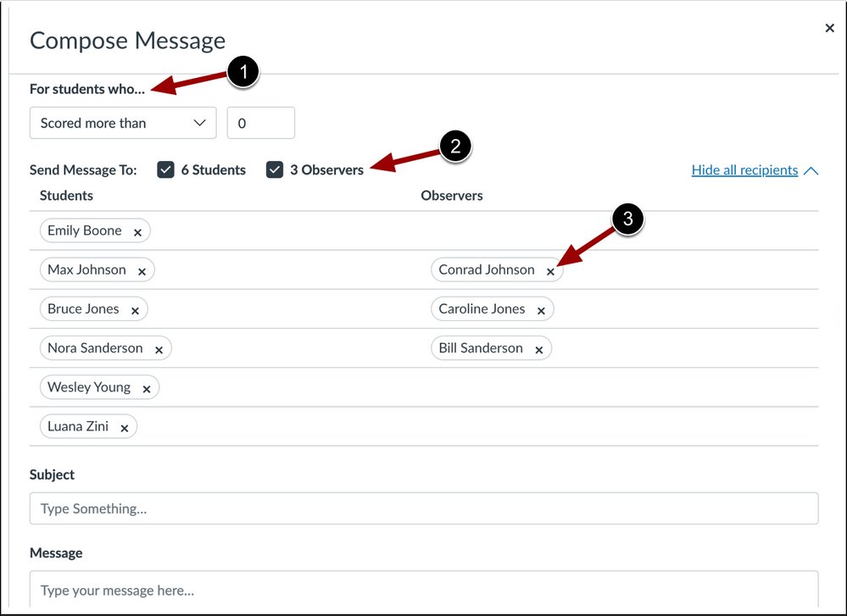Uncheck the 6 Students checkbox
This screenshot has width=847, height=616.
(x=166, y=169)
